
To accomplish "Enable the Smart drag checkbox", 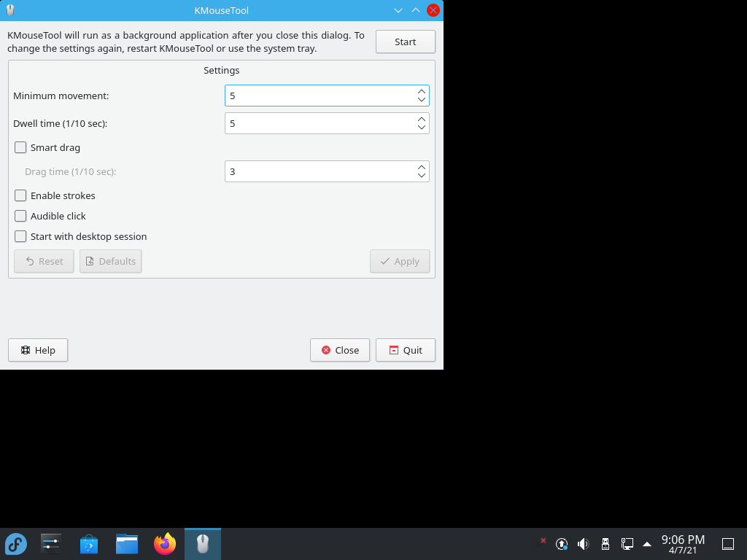I will pos(20,147).
